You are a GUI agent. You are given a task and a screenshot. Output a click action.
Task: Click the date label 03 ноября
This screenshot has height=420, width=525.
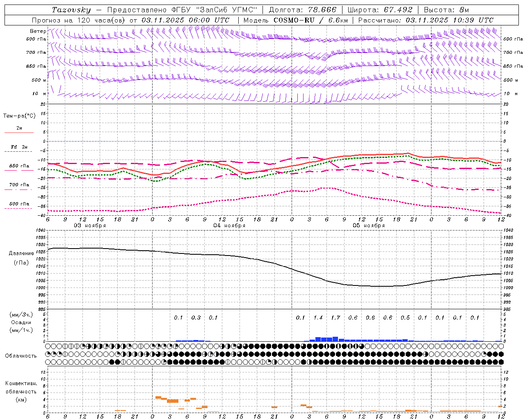click(x=90, y=226)
